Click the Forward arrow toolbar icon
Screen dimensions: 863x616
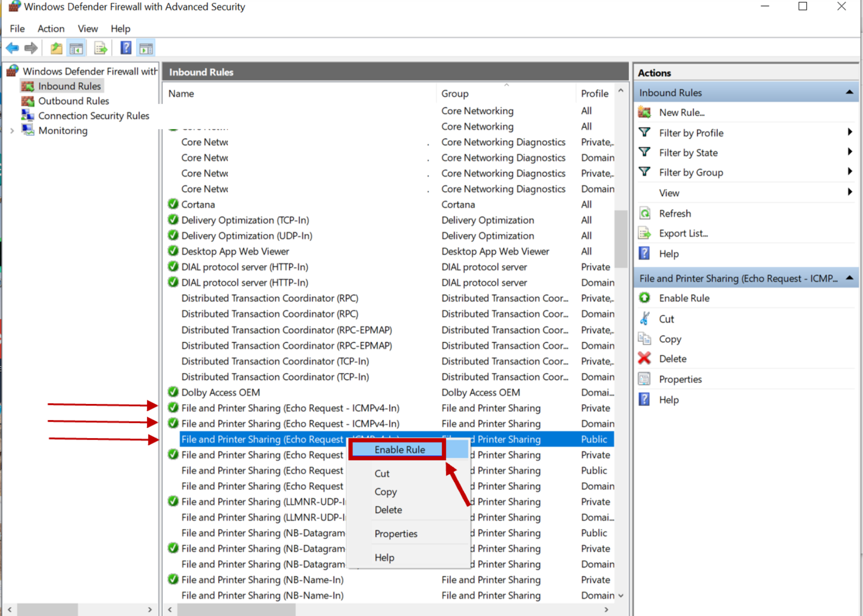point(31,48)
